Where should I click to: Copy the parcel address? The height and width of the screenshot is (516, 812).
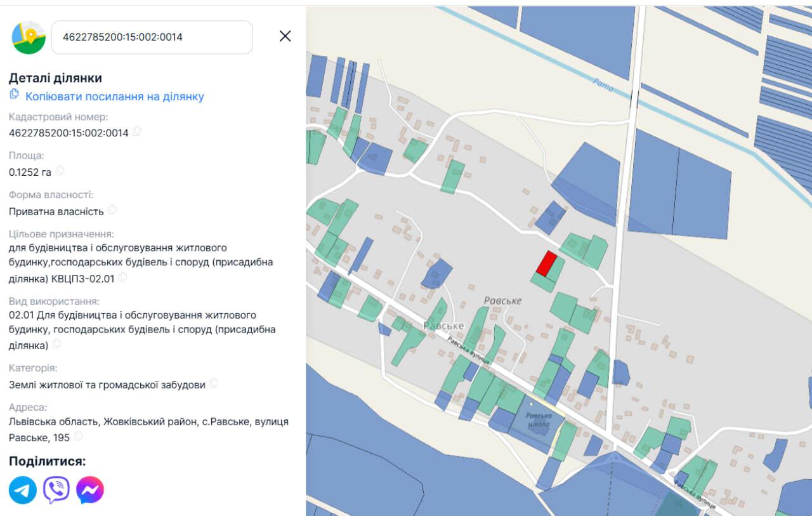[x=79, y=436]
